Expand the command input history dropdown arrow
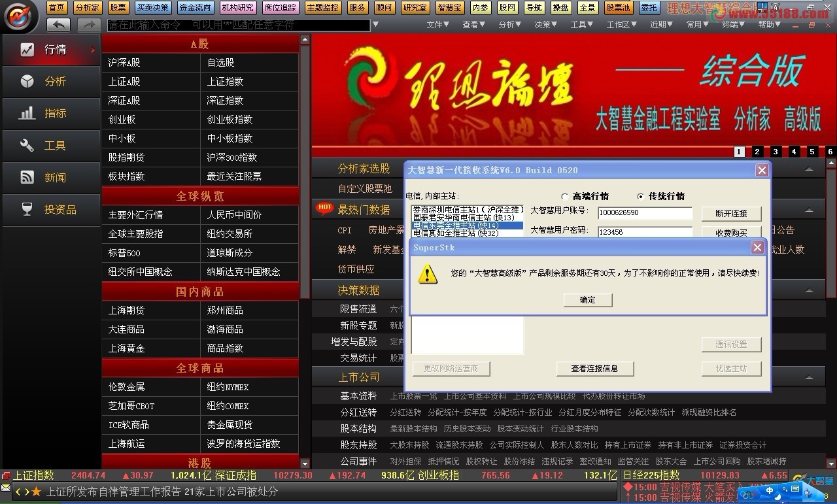This screenshot has width=837, height=504. click(x=375, y=25)
